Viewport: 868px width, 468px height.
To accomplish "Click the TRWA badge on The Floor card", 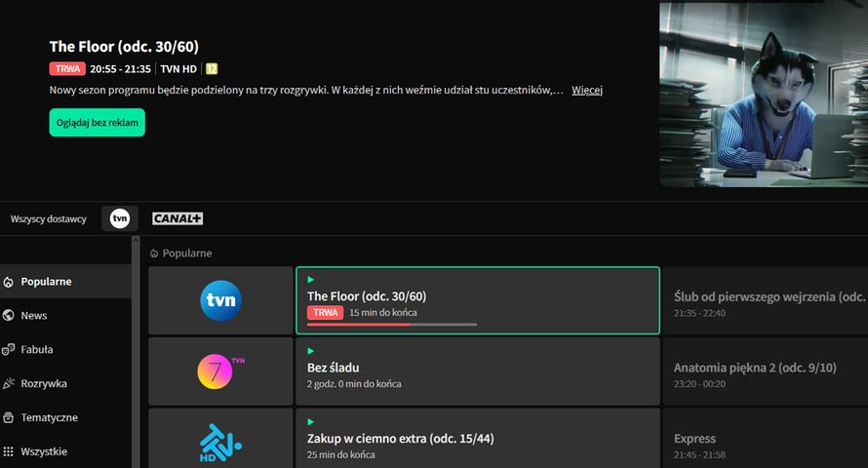I will 325,313.
